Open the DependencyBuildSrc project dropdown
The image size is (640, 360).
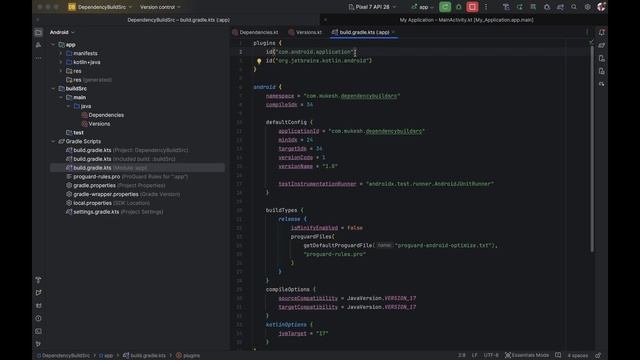click(x=100, y=7)
